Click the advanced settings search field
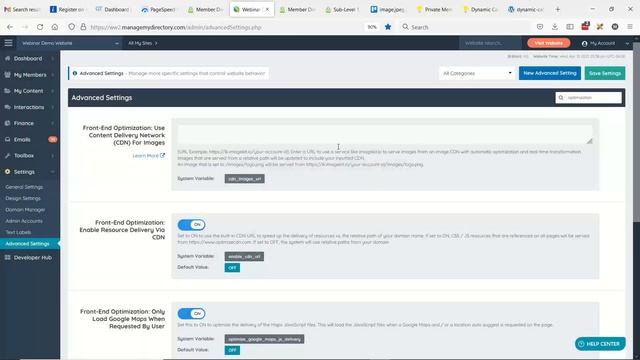The image size is (640, 360). click(589, 98)
